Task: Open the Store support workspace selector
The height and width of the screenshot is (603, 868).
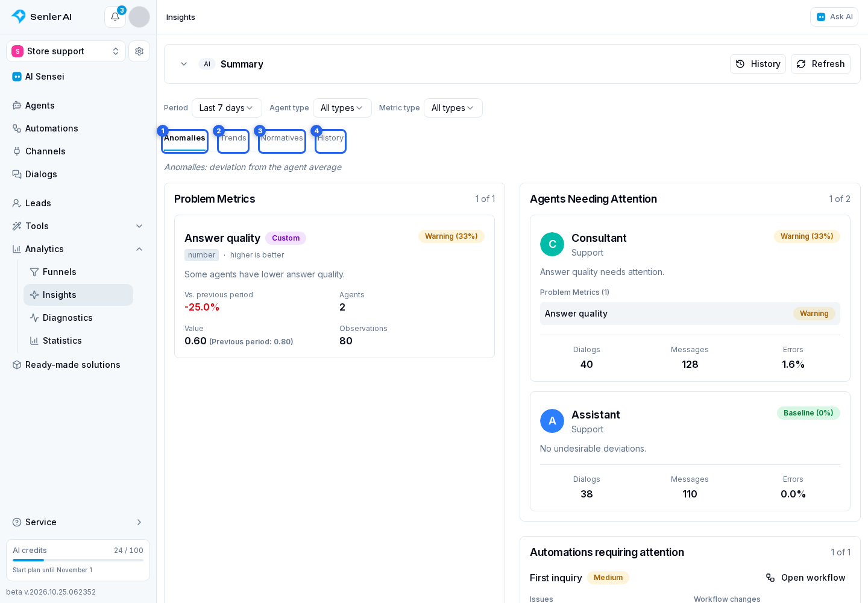Action: coord(66,51)
